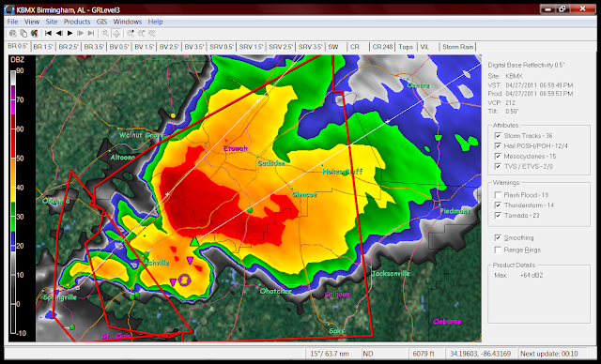Disable Mesocyclones - 15 checkbox
Image resolution: width=601 pixels, height=364 pixels.
click(x=498, y=156)
